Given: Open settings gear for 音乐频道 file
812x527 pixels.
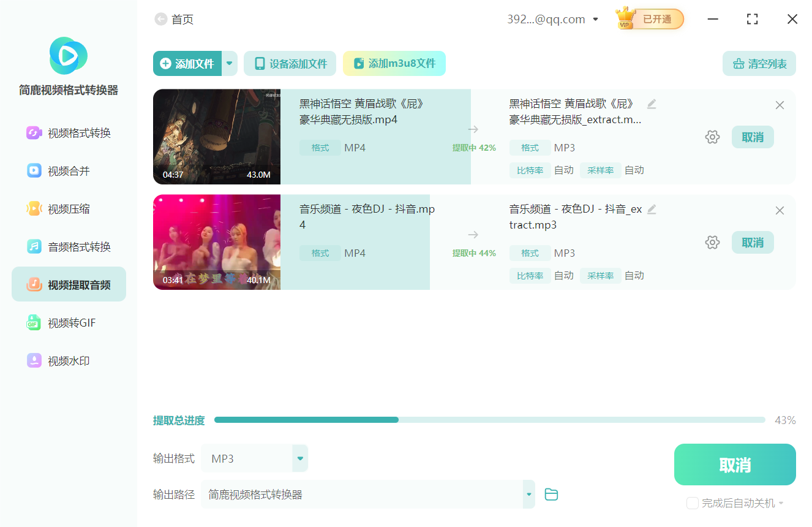Looking at the screenshot, I should pos(712,243).
